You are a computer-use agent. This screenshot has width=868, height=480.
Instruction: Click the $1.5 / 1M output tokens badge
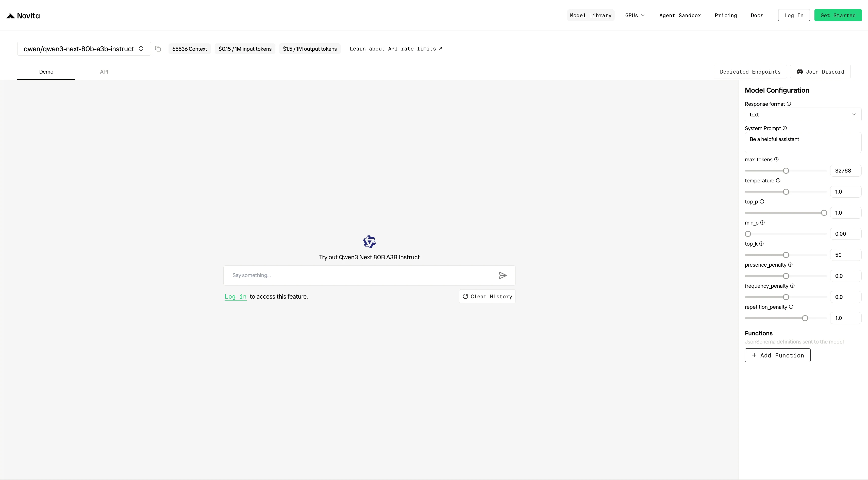pyautogui.click(x=310, y=49)
